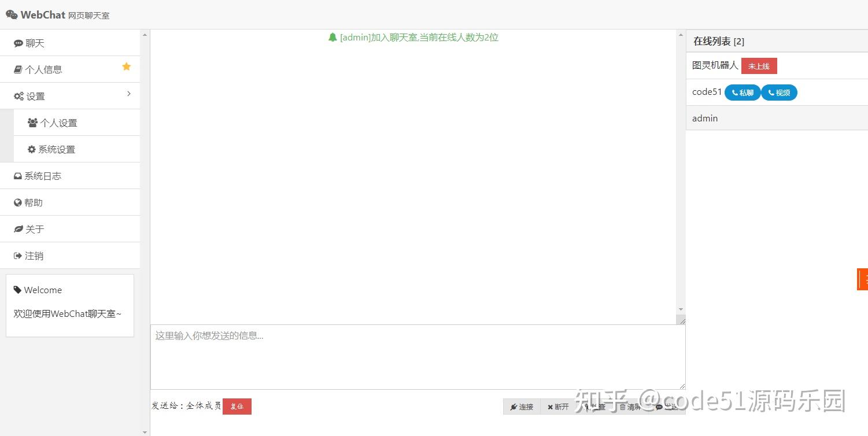Click the 关于 about entry

tap(32, 228)
